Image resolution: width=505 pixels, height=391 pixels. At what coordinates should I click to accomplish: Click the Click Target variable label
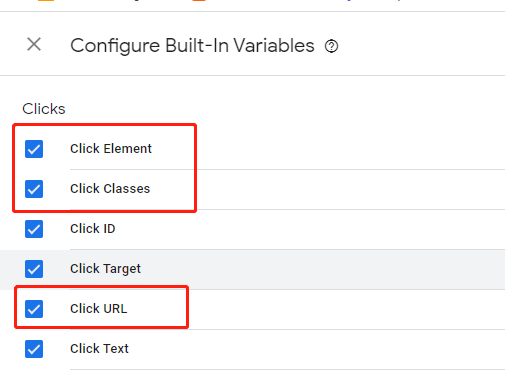pyautogui.click(x=105, y=269)
